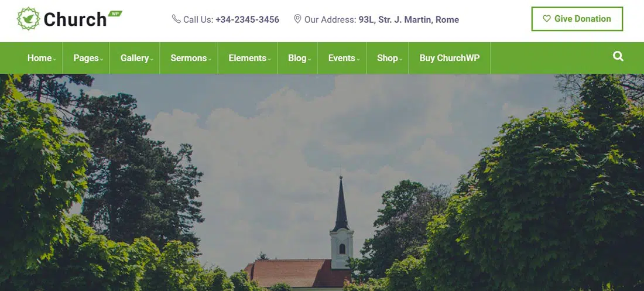Click the map pin address icon
Screen dimensions: 644x291
tap(298, 19)
